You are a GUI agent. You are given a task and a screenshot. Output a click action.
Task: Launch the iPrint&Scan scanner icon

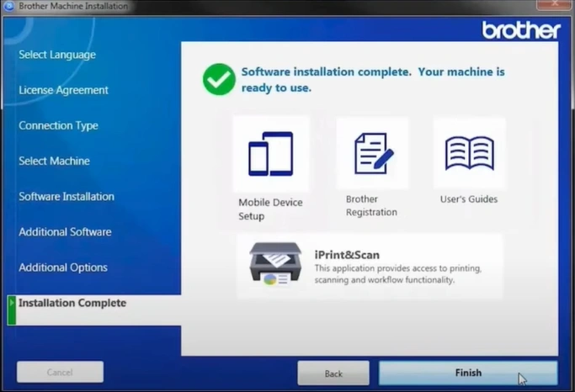pyautogui.click(x=275, y=266)
